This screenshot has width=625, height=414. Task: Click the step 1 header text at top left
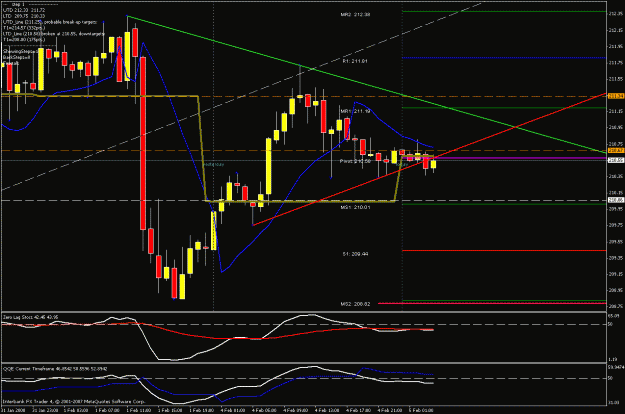tap(18, 4)
